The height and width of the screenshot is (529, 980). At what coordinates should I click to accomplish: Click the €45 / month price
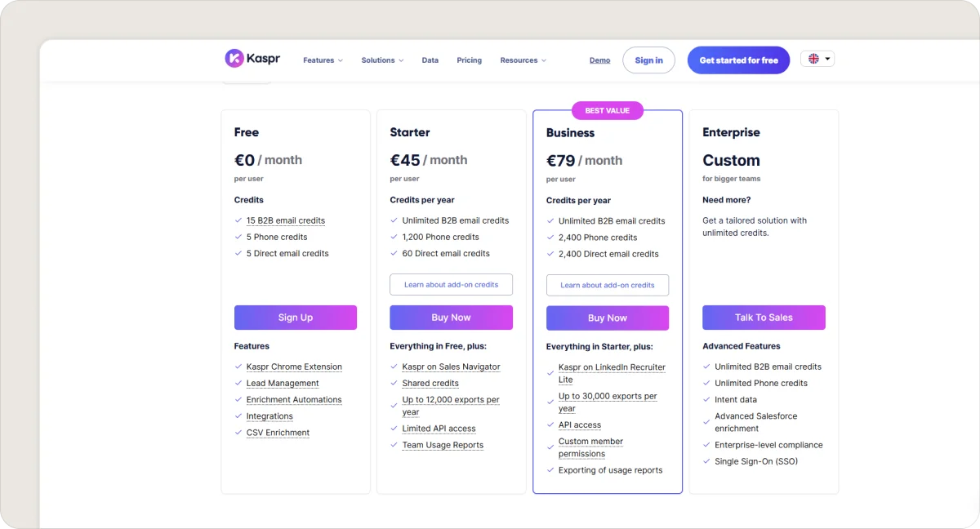point(429,160)
